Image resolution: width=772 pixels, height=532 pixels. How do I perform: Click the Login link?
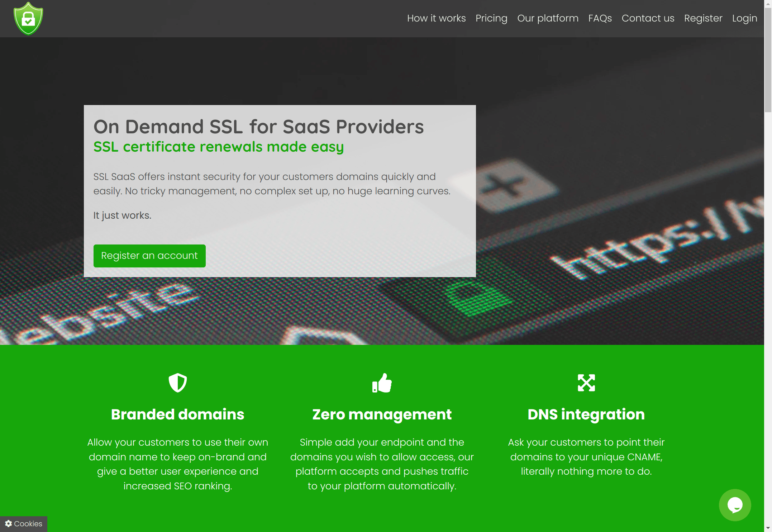(744, 18)
